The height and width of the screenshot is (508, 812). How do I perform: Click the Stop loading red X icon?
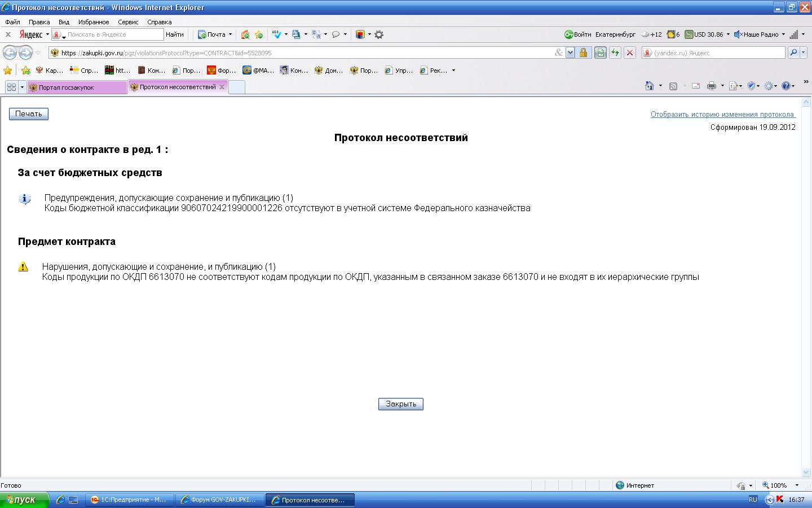pos(630,53)
